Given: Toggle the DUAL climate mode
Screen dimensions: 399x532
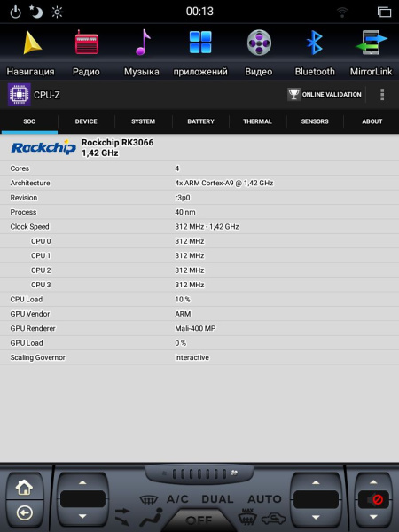Looking at the screenshot, I should (x=217, y=498).
